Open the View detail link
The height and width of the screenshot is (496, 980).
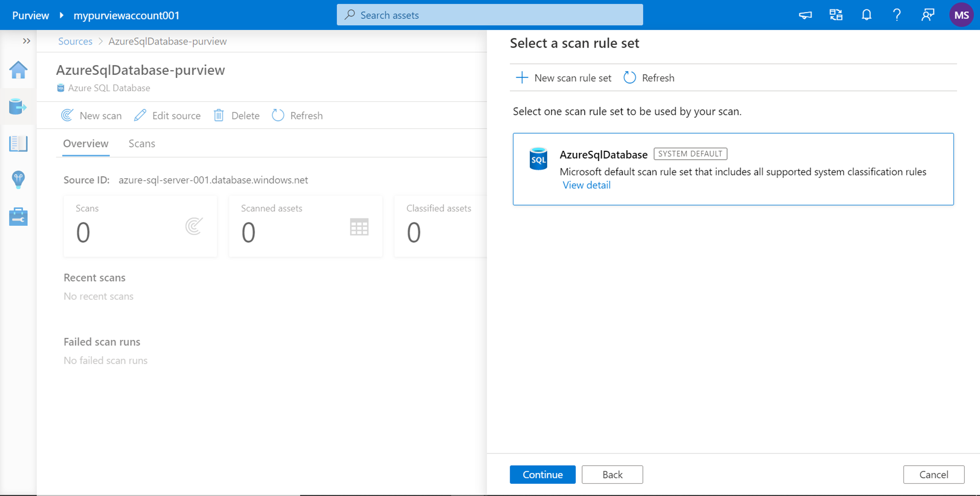pos(587,185)
